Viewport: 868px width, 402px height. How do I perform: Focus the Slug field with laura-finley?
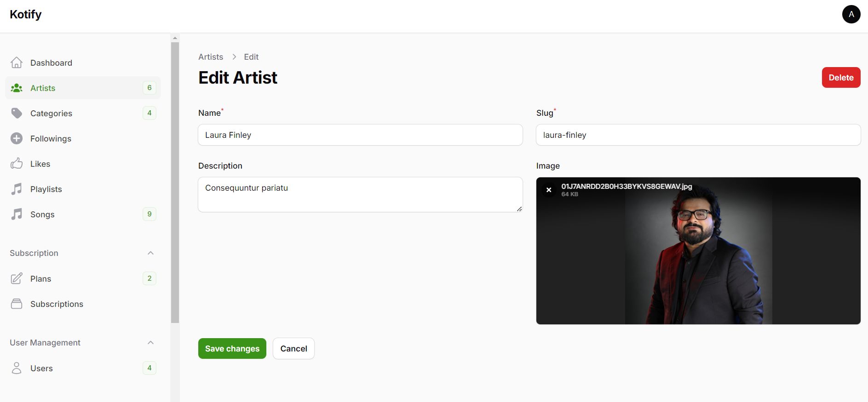point(698,135)
